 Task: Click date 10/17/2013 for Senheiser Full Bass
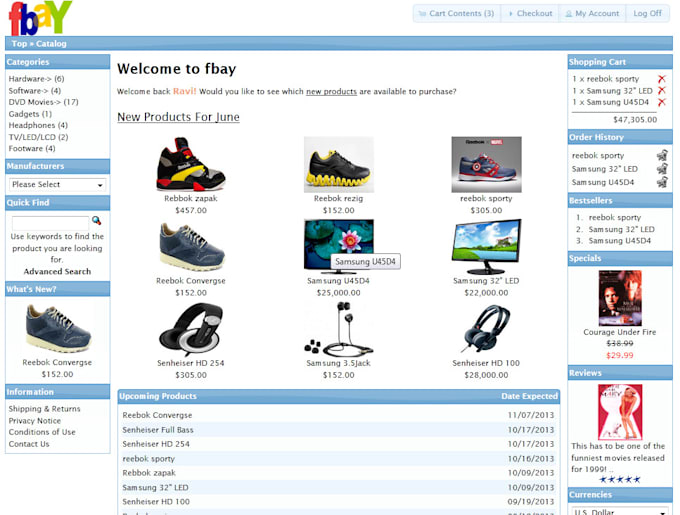pyautogui.click(x=531, y=430)
